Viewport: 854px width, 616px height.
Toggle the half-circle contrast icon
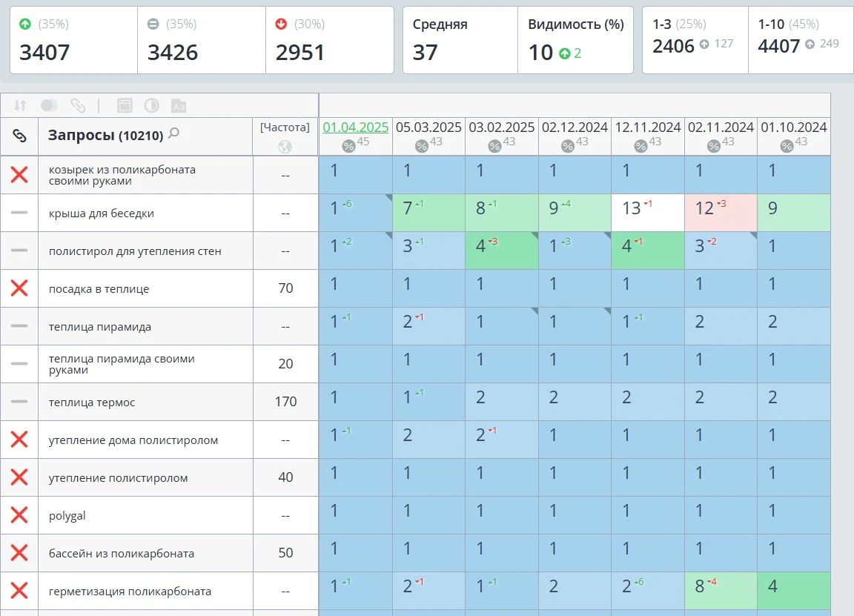pos(151,105)
